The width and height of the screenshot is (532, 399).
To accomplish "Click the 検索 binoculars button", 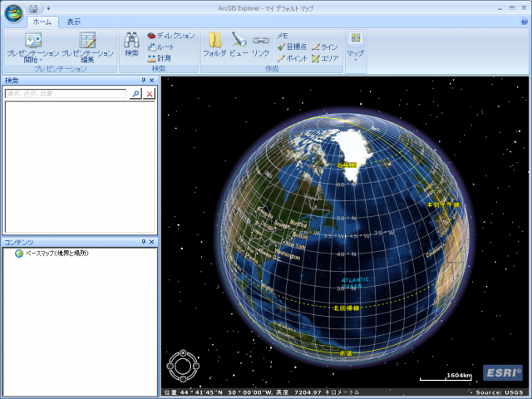I will tap(131, 44).
